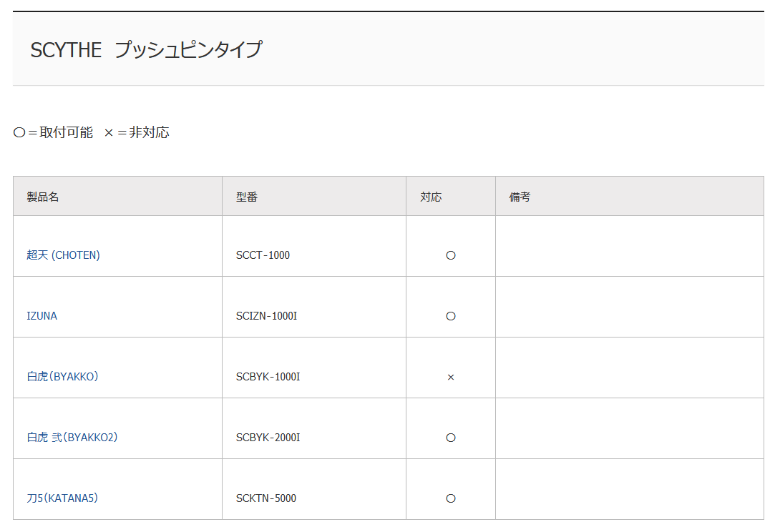Click the circle mark in IZUNA row

click(x=451, y=316)
